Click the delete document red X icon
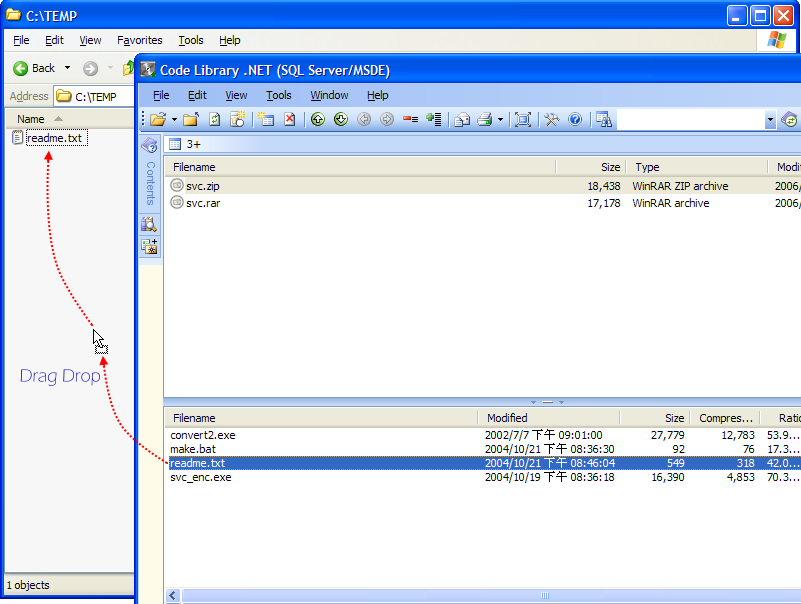This screenshot has width=801, height=604. click(x=290, y=120)
